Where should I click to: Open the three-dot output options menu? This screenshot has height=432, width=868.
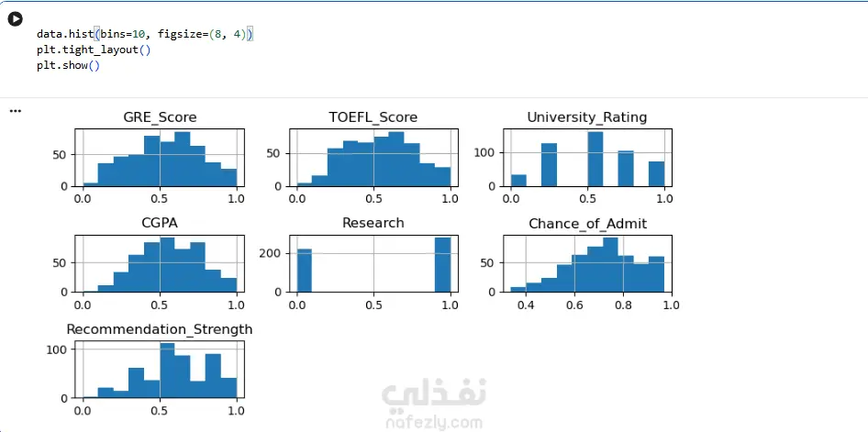tap(15, 111)
